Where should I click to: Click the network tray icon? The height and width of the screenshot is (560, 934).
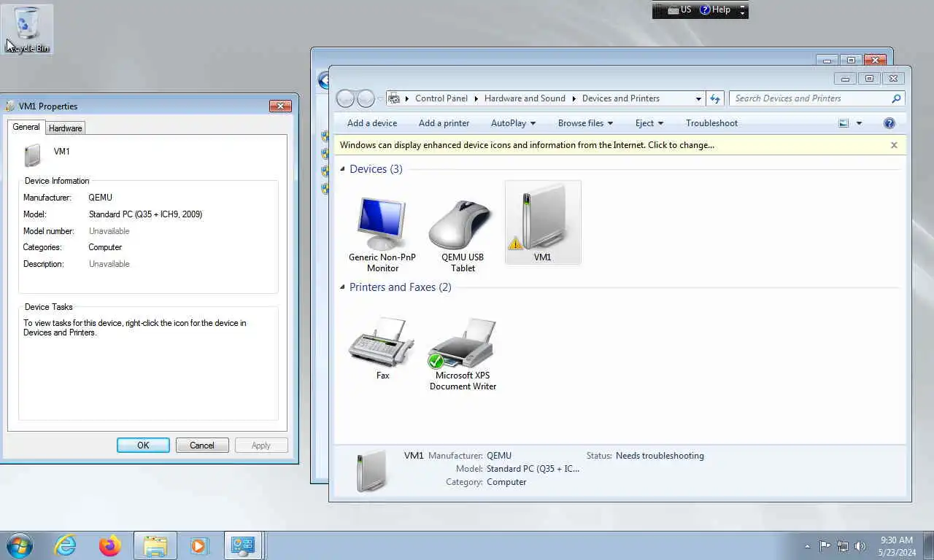(x=842, y=545)
